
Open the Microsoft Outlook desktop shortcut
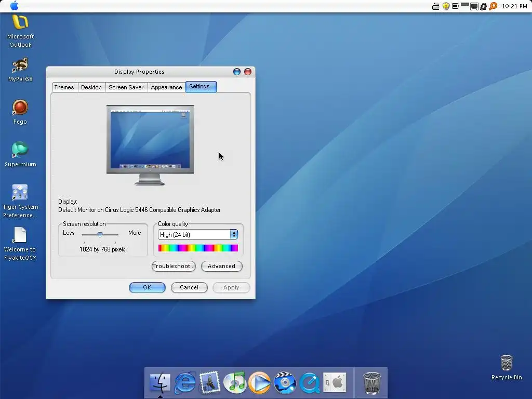pyautogui.click(x=20, y=31)
